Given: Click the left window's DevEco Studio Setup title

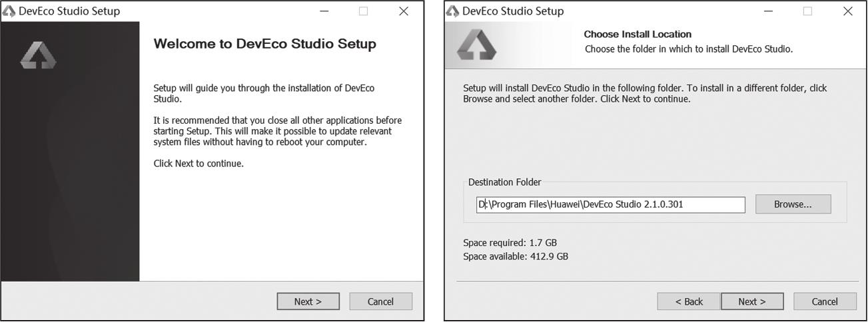Looking at the screenshot, I should pos(69,11).
